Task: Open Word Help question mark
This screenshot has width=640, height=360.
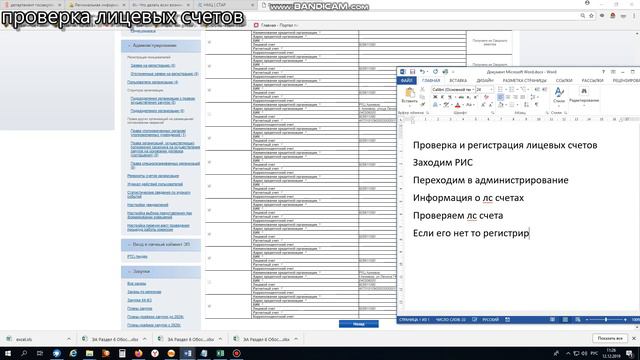Action: click(x=603, y=72)
